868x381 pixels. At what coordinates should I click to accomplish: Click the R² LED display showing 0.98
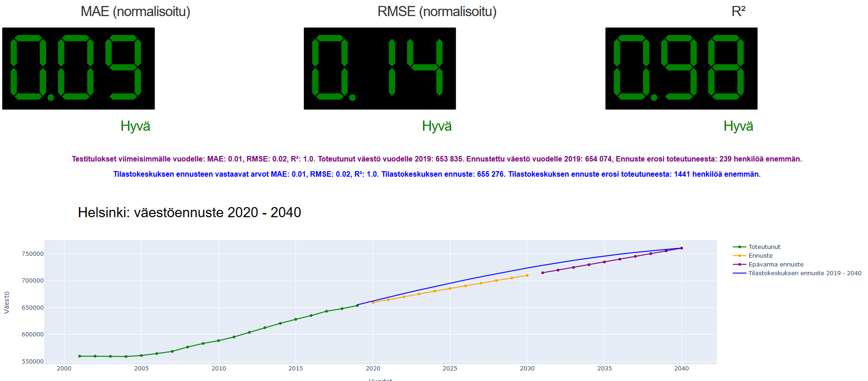pyautogui.click(x=682, y=69)
